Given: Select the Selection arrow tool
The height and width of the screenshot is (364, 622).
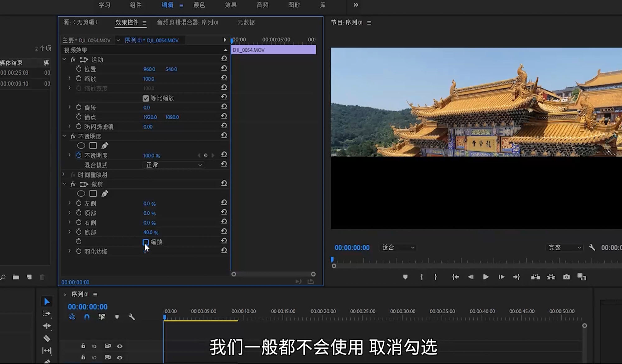Looking at the screenshot, I should click(47, 302).
